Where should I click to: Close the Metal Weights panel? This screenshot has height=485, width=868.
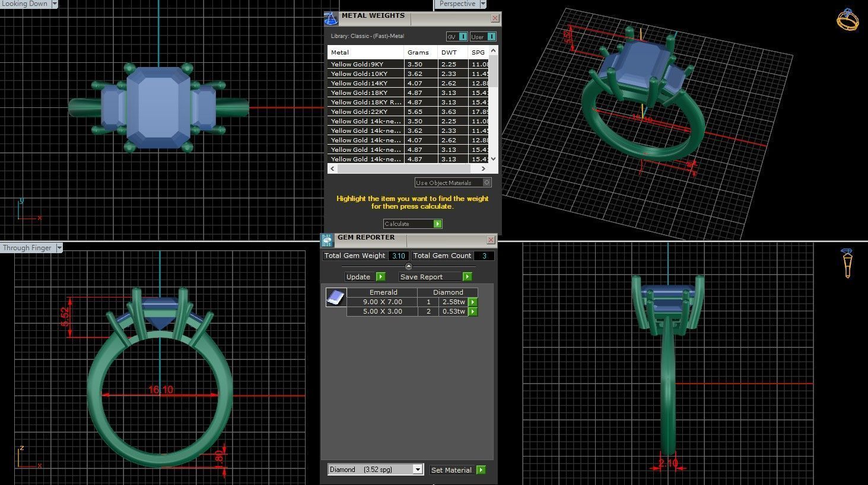pyautogui.click(x=495, y=18)
